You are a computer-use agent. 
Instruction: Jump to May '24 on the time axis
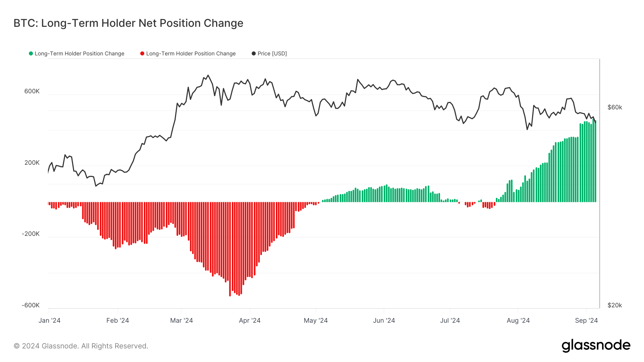click(x=316, y=321)
